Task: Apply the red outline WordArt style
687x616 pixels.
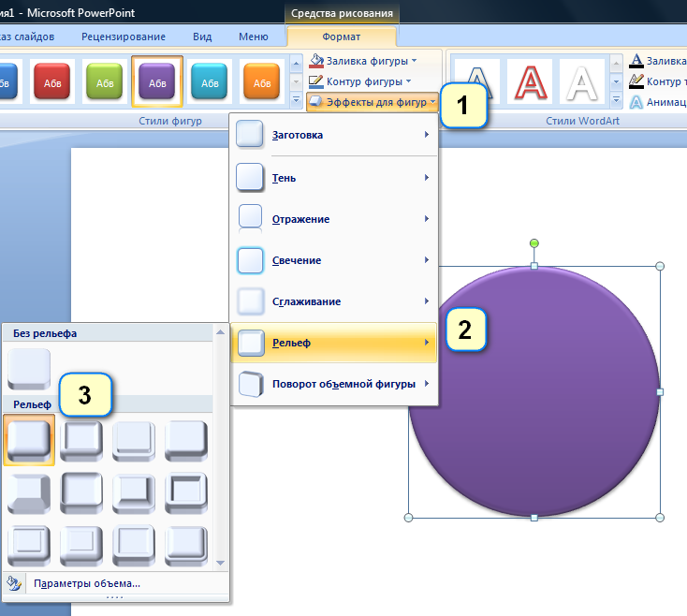Action: coord(530,81)
